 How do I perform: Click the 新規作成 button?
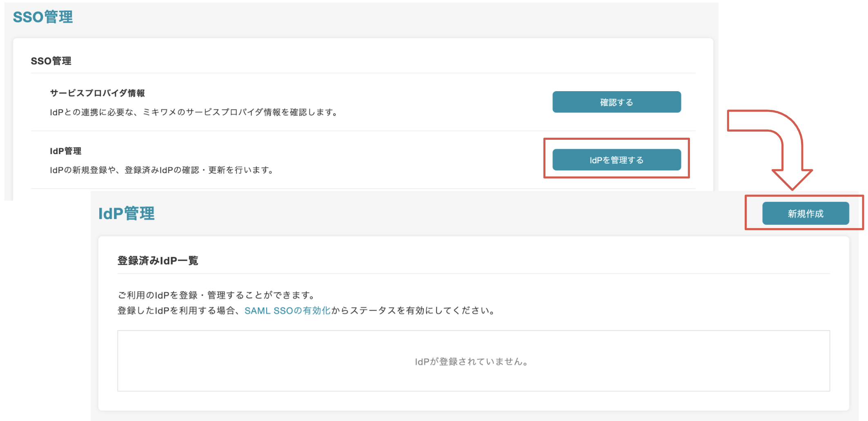805,213
